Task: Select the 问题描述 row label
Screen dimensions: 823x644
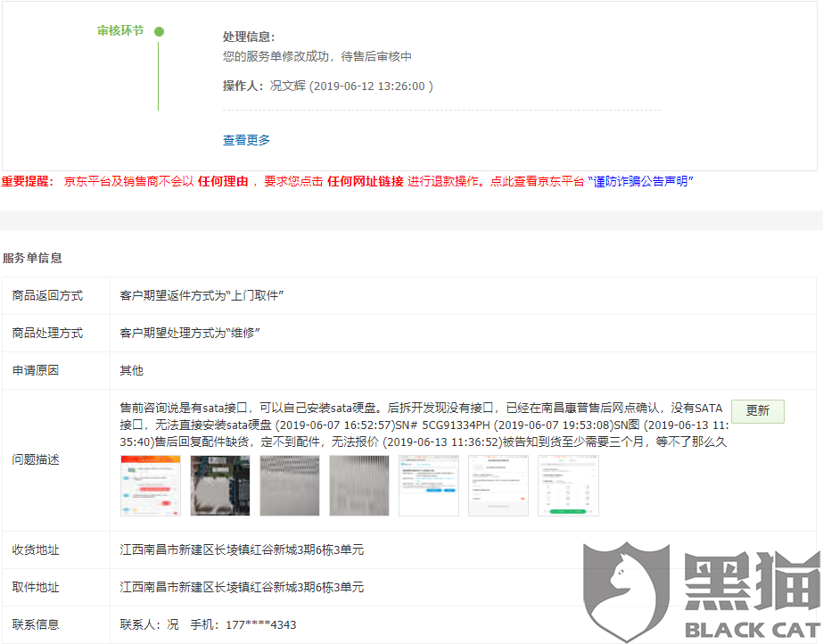Action: (36, 459)
